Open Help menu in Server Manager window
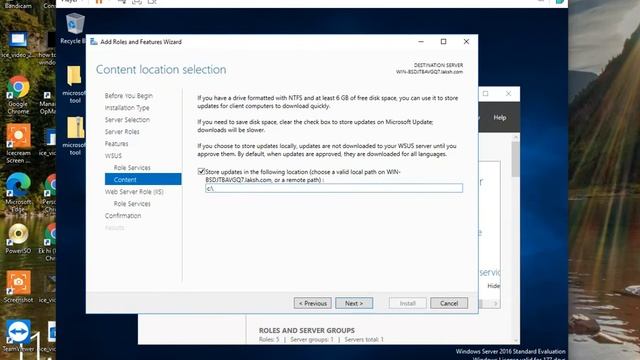Screen dimensions: 640x360 [500, 118]
